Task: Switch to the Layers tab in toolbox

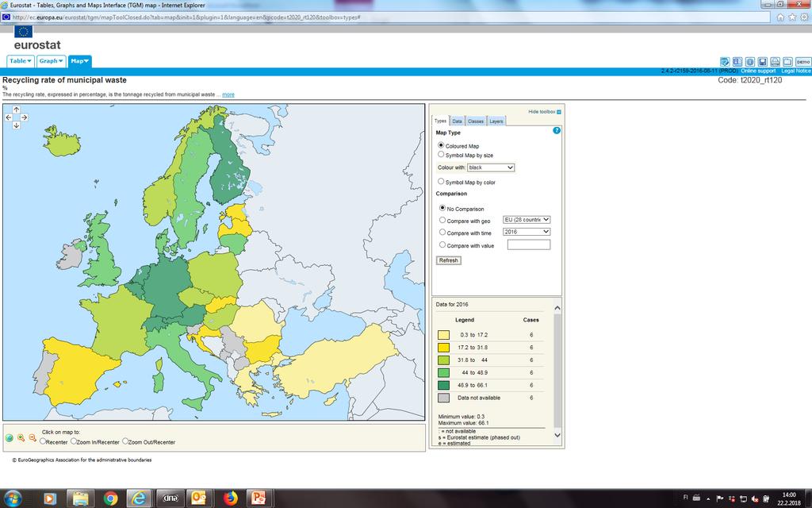Action: (x=496, y=121)
